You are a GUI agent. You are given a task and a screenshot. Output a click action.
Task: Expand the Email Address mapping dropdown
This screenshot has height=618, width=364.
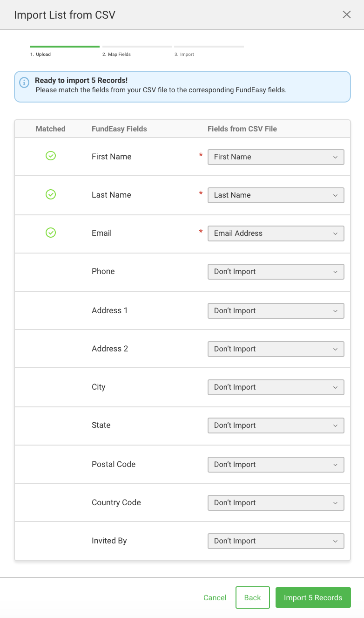coord(276,233)
